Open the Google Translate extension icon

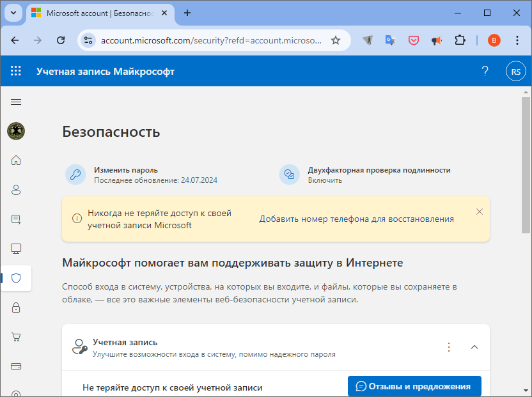(x=390, y=40)
